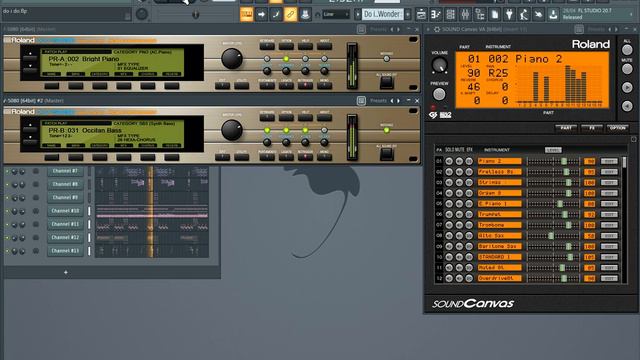Image resolution: width=640 pixels, height=360 pixels.
Task: Open the mixer view icon
Action: [465, 15]
